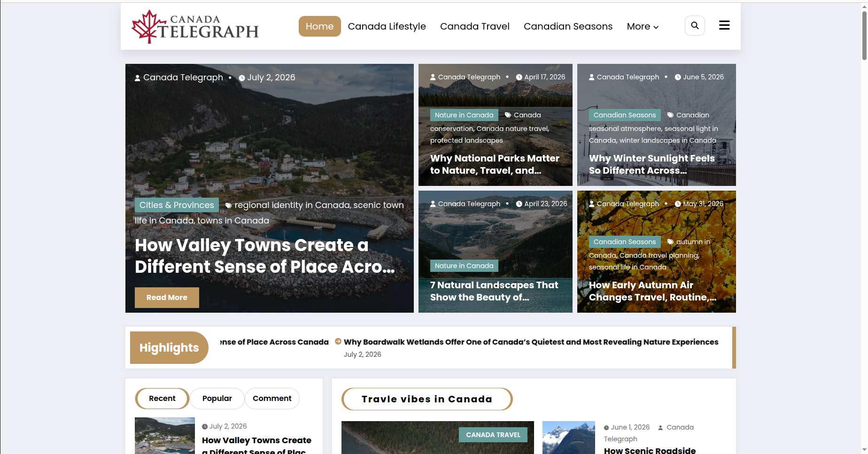Open How Scenic Roadside article title
Viewport: 868px width, 454px height.
(x=650, y=450)
